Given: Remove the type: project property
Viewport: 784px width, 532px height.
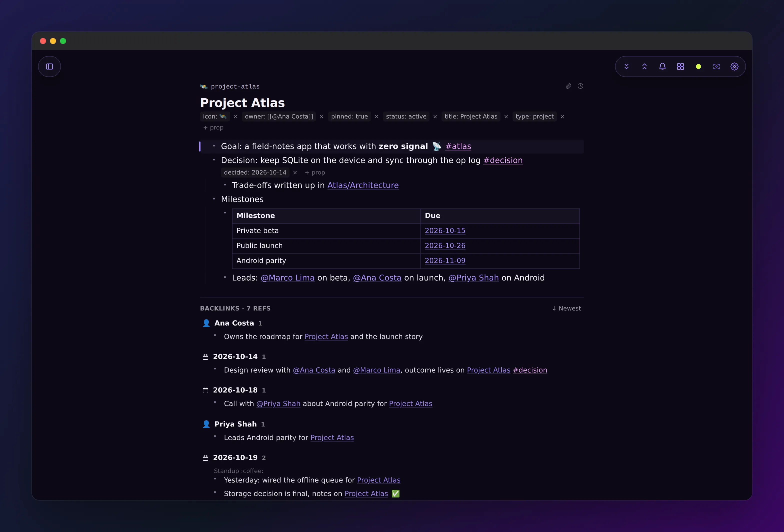Looking at the screenshot, I should point(562,117).
